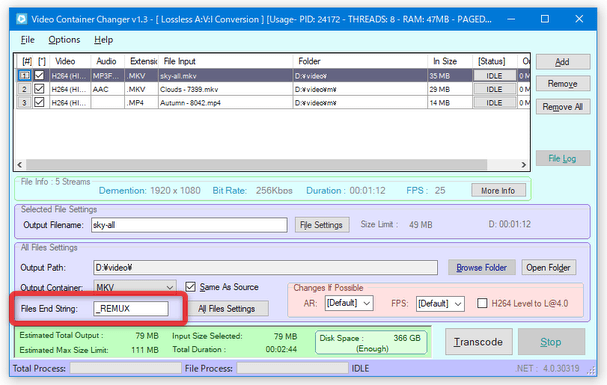Click the scroll right arrow of file list
This screenshot has width=607, height=385.
[x=524, y=164]
